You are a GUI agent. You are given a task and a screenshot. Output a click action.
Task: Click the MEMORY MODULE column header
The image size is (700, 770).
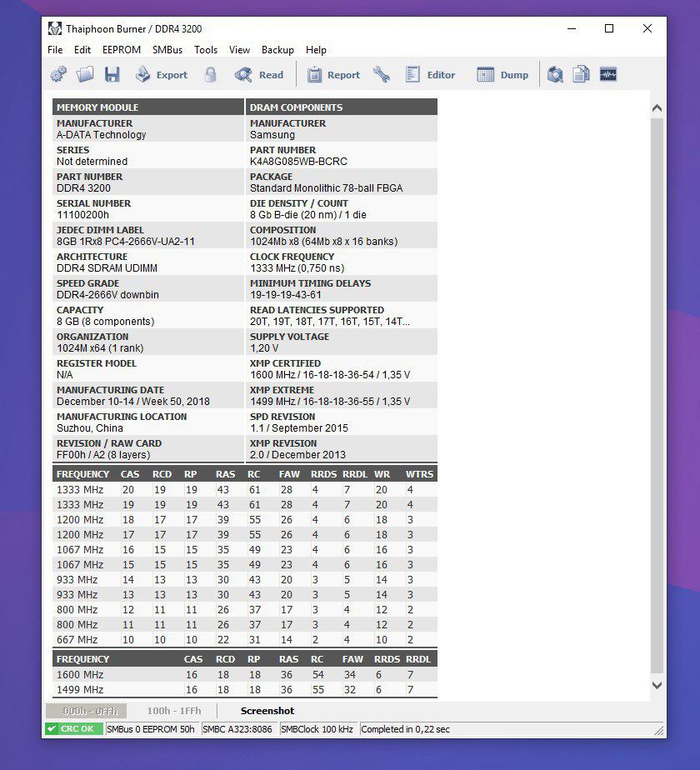click(147, 107)
